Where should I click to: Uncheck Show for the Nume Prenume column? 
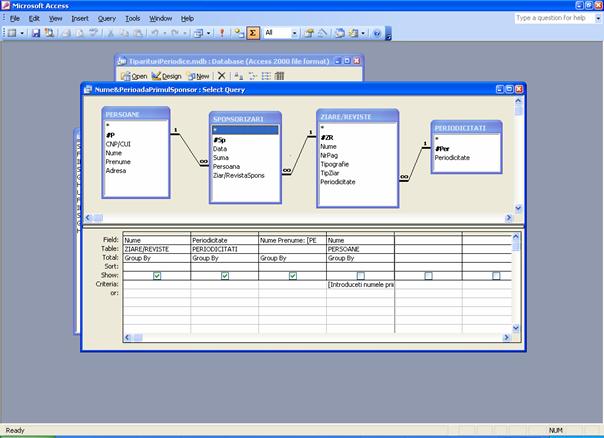(x=293, y=275)
